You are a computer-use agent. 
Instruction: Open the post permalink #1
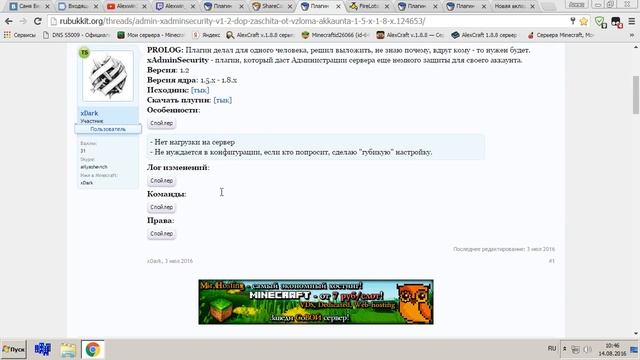pos(551,261)
